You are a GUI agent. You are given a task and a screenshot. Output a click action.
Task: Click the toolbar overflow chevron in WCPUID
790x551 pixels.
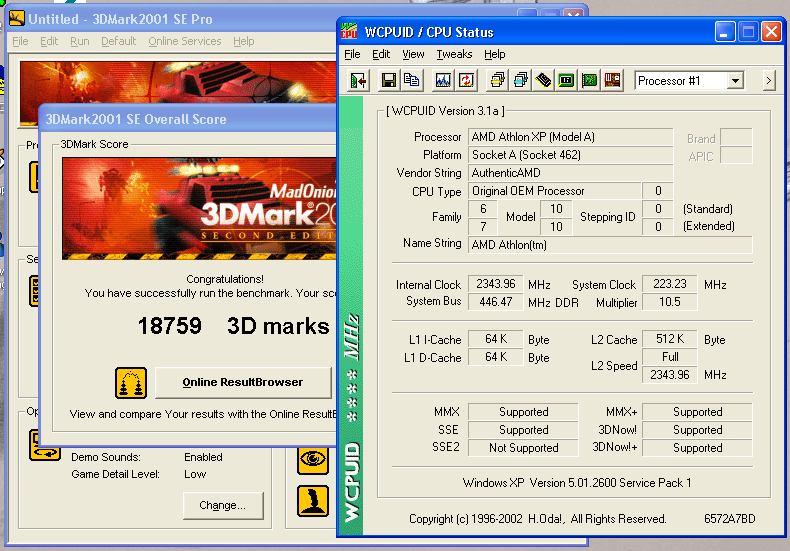768,81
